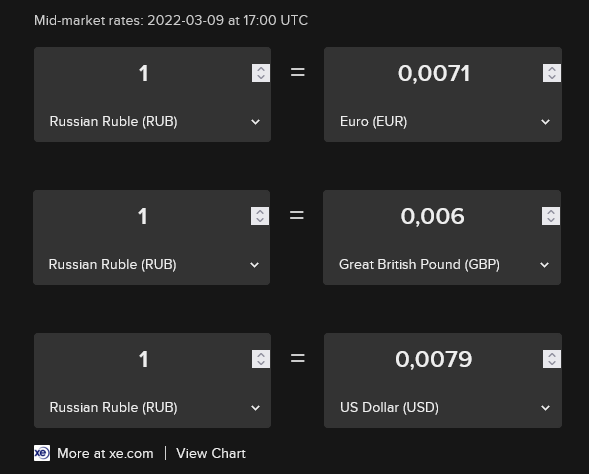The image size is (589, 474).
Task: Open the Russian Ruble dropdown beside Euro
Action: 153,122
